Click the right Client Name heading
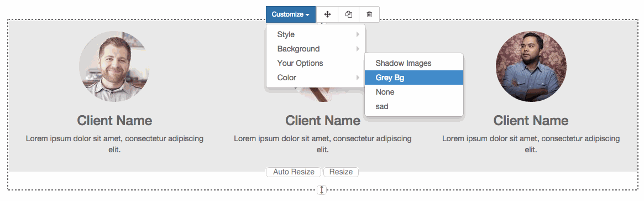 pos(531,121)
